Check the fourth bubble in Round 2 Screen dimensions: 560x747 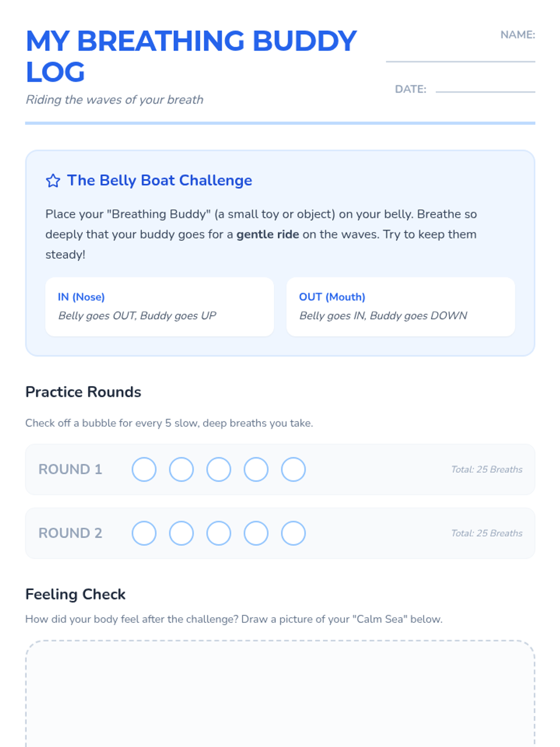(x=256, y=533)
